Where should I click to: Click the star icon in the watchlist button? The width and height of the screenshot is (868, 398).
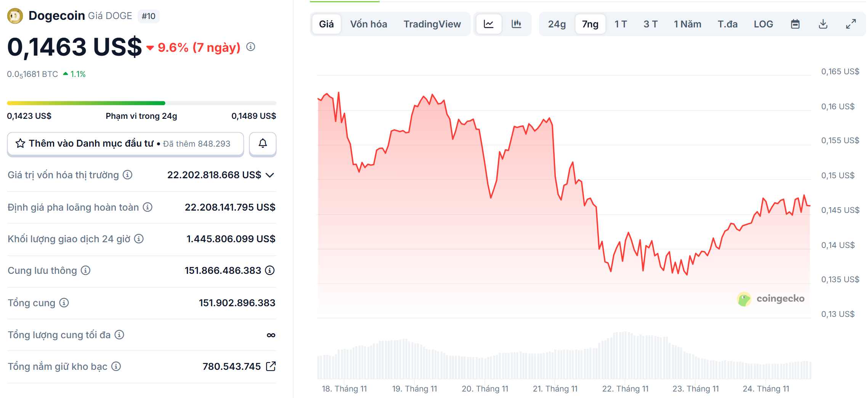tap(20, 144)
